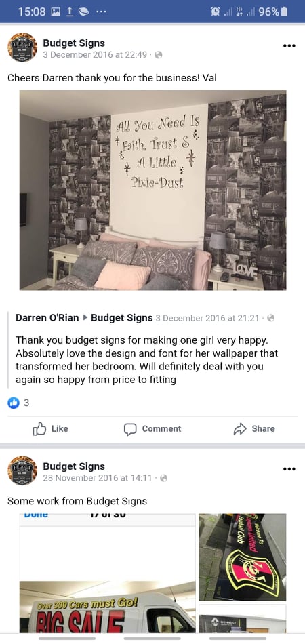Open the Budget Signs page name on the top post

[74, 43]
